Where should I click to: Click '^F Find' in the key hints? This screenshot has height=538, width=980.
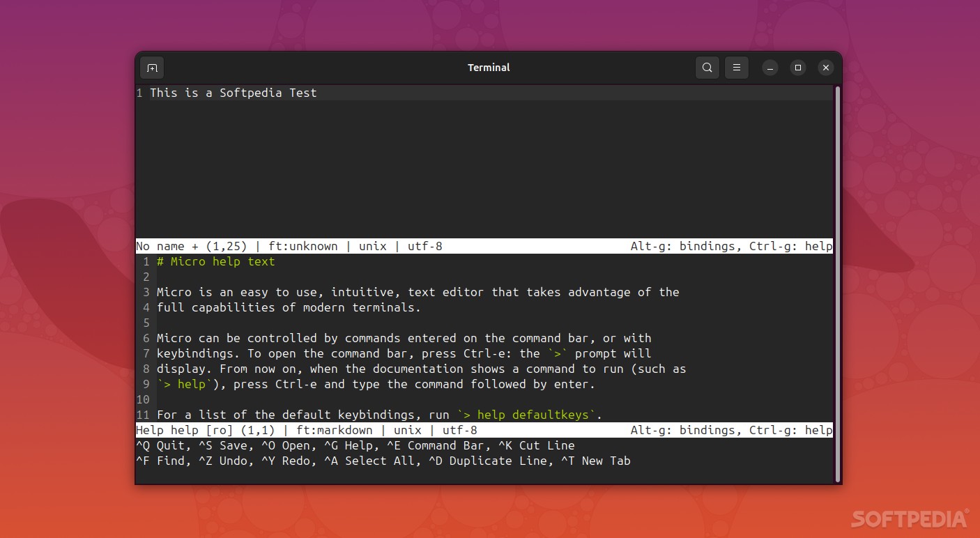(x=160, y=461)
